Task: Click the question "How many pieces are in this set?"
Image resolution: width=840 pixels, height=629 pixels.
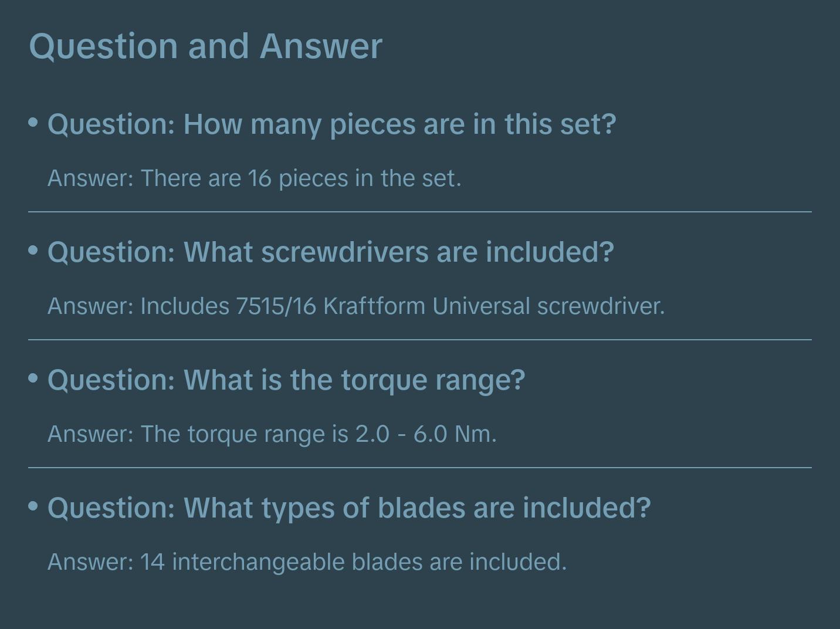Action: (331, 124)
